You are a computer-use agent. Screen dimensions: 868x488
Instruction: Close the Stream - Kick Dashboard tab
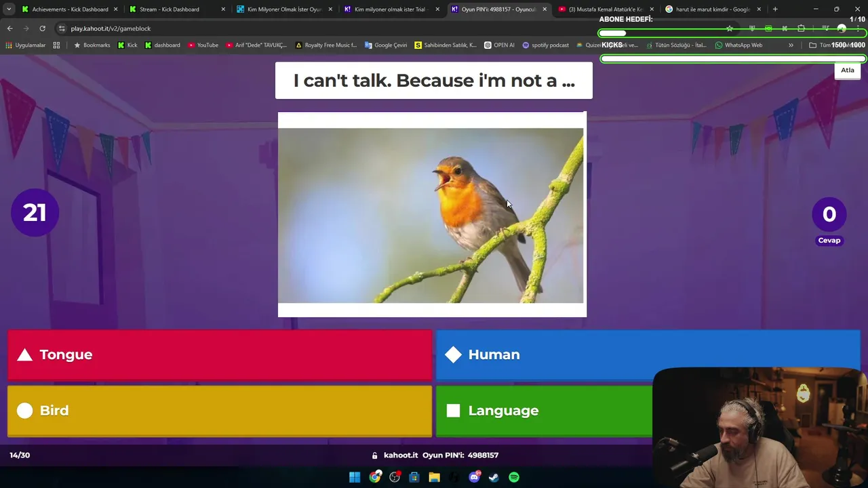[223, 9]
